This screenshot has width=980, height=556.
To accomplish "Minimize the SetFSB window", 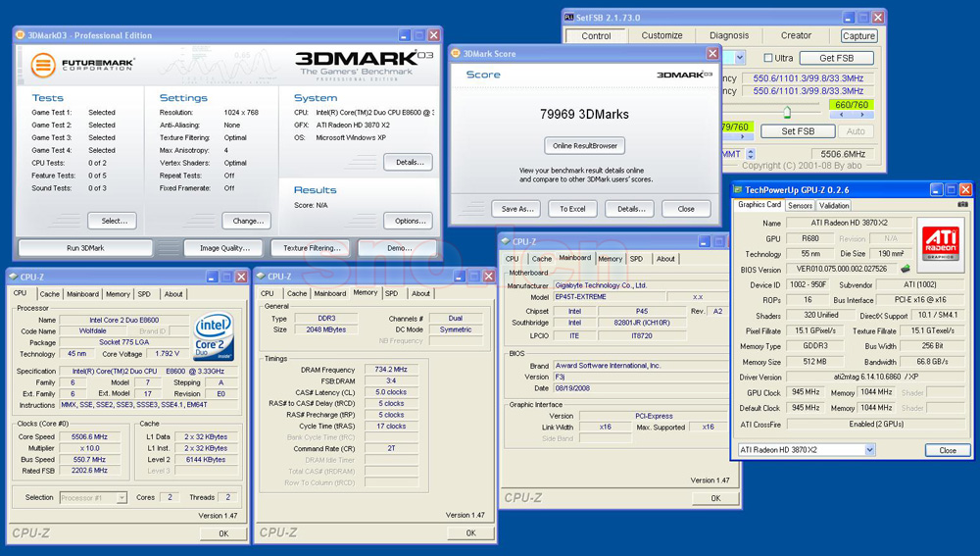I will 849,18.
